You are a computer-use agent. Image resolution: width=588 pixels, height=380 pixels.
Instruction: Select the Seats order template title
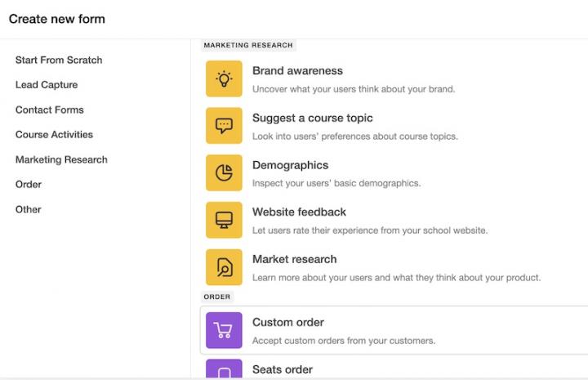[283, 369]
